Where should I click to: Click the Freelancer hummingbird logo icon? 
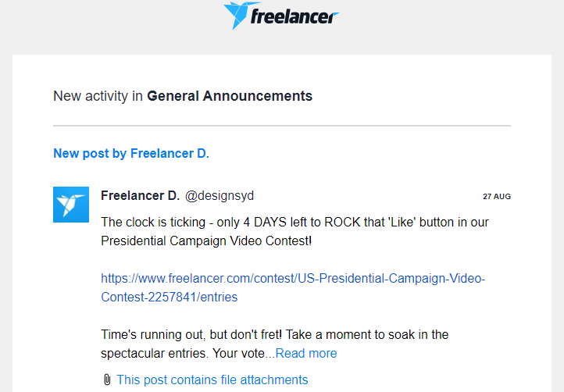(x=237, y=16)
